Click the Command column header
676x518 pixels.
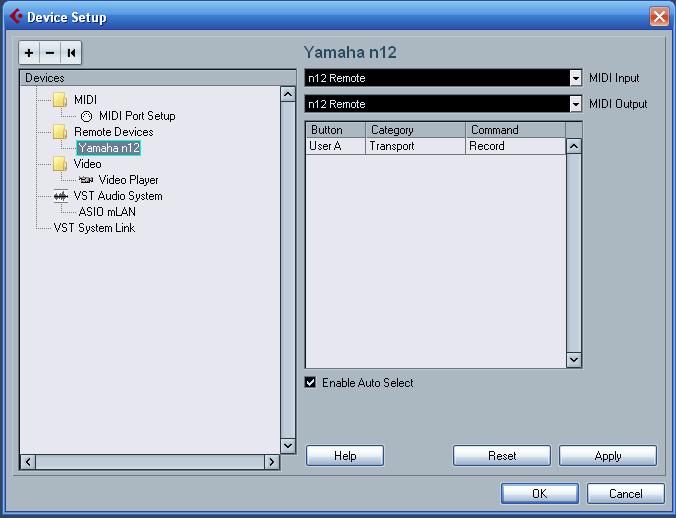tap(516, 130)
